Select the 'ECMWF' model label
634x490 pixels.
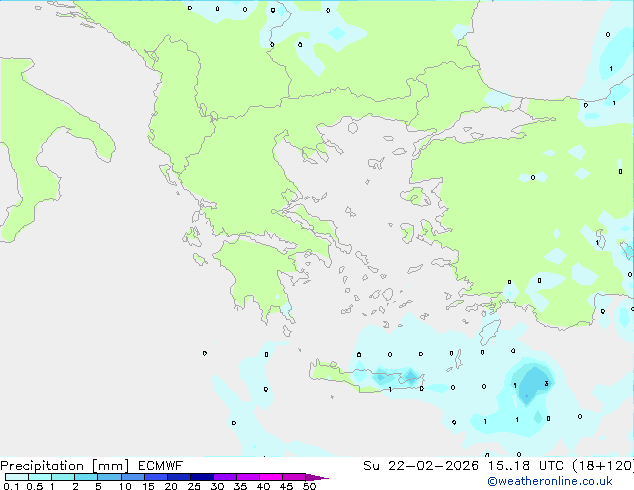161,466
